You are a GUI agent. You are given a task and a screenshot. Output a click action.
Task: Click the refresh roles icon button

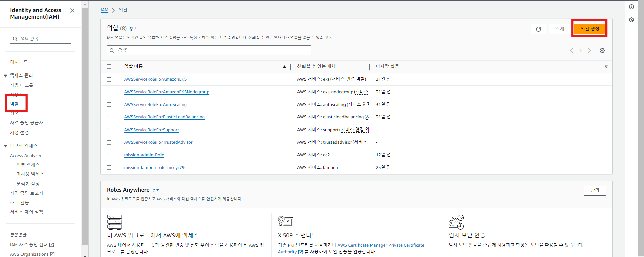[x=538, y=29]
